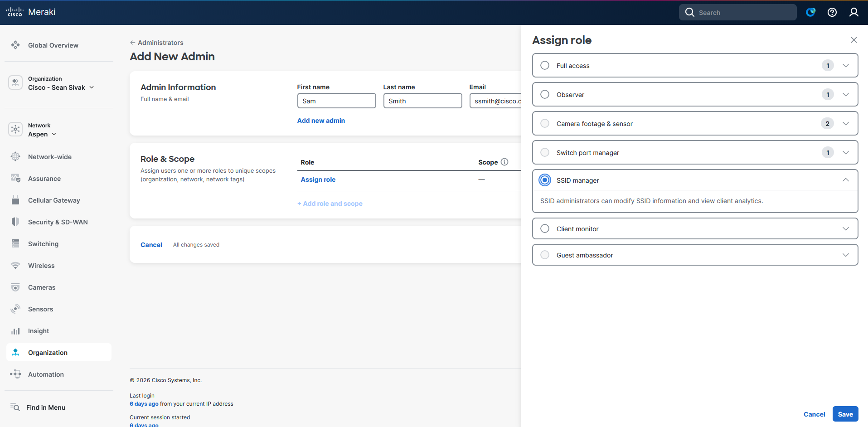Click the Wireless wifi icon in sidebar
The image size is (868, 427).
click(15, 266)
